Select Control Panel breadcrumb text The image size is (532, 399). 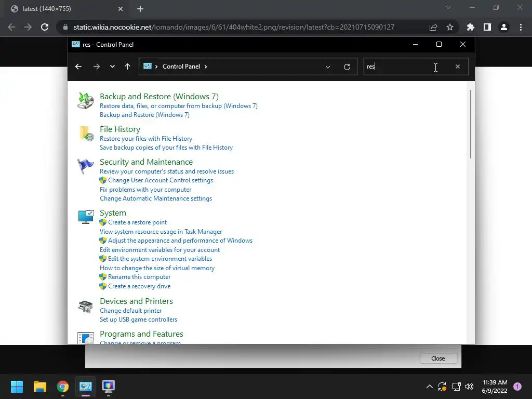tap(181, 66)
